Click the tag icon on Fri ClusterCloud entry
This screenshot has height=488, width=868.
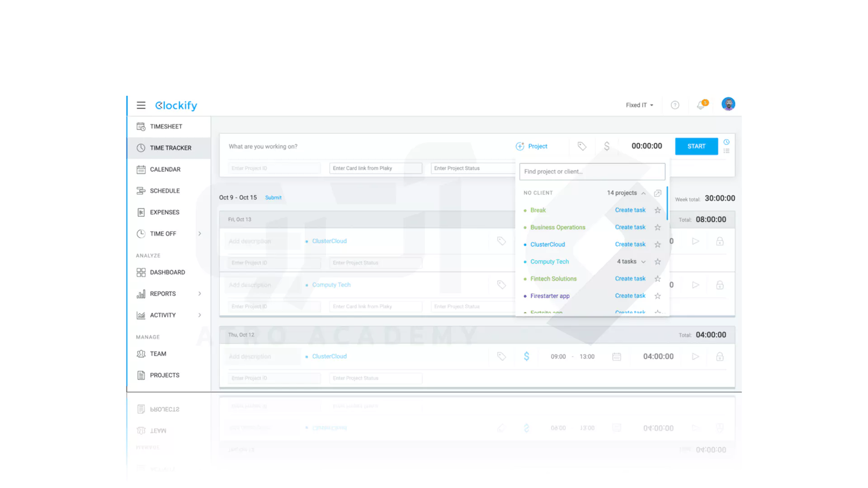[x=501, y=241]
